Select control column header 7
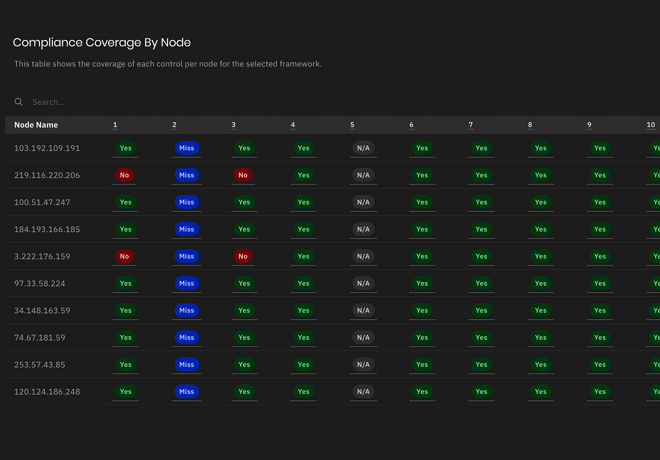 (x=471, y=125)
